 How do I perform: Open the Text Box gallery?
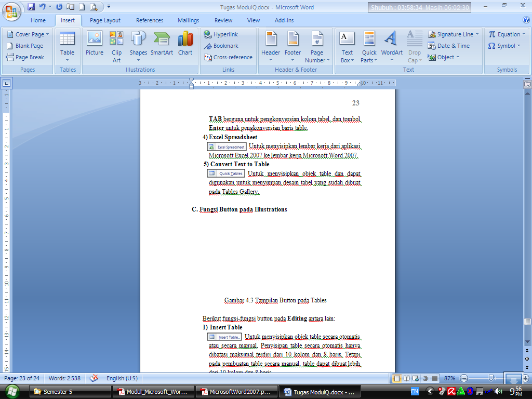347,46
